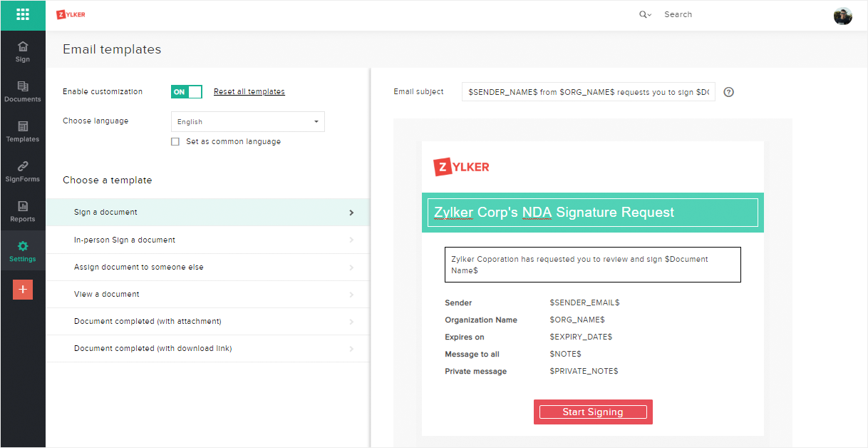
Task: Click the Start Signing button
Action: [x=593, y=412]
